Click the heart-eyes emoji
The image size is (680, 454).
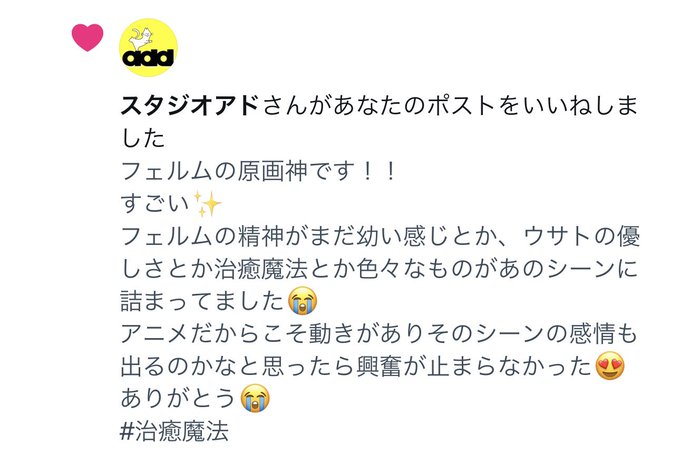click(610, 366)
